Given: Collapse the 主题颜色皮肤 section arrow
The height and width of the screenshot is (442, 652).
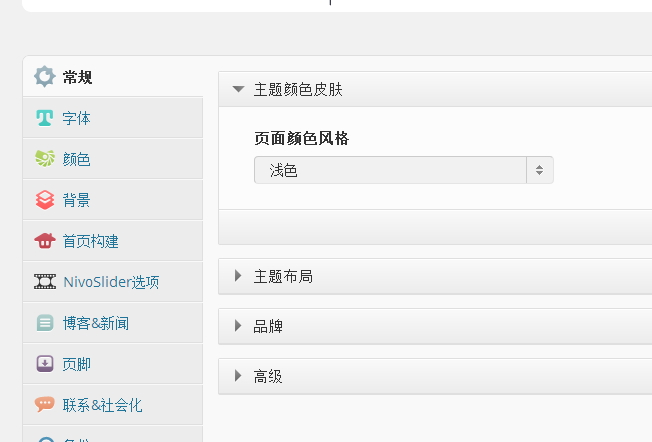Looking at the screenshot, I should point(238,89).
